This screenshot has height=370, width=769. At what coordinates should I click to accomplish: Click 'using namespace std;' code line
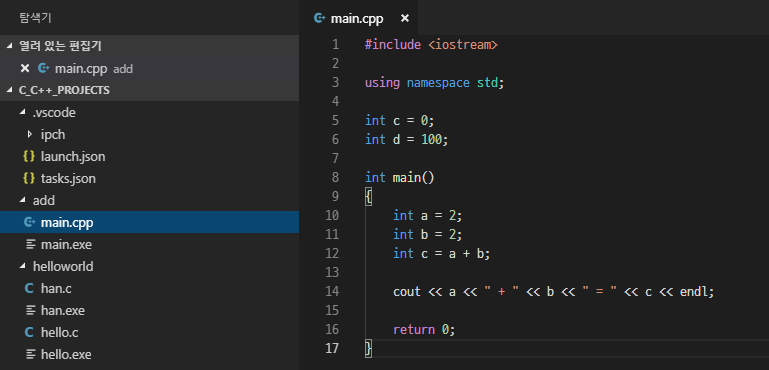435,82
